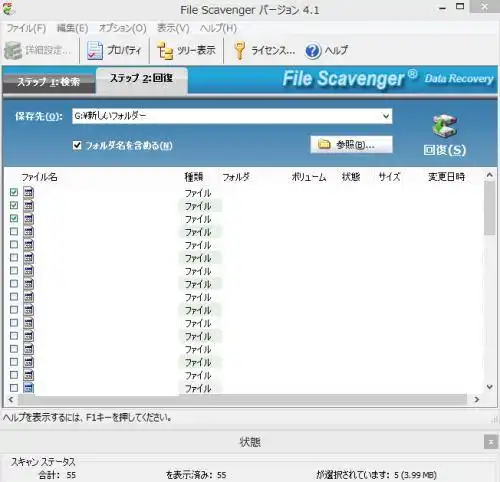Open the プロパティ toolbar button
Screen dimensions: 500x482
(114, 51)
